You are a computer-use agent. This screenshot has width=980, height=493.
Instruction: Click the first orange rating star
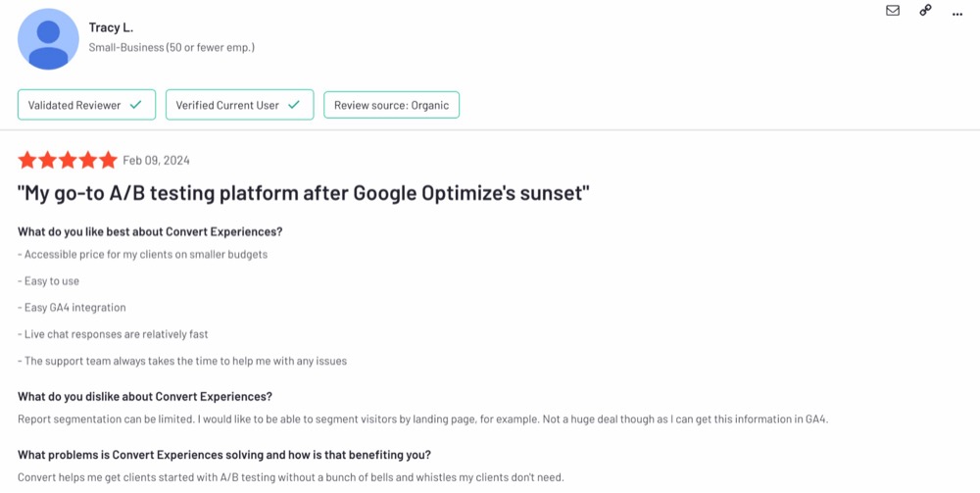(27, 160)
